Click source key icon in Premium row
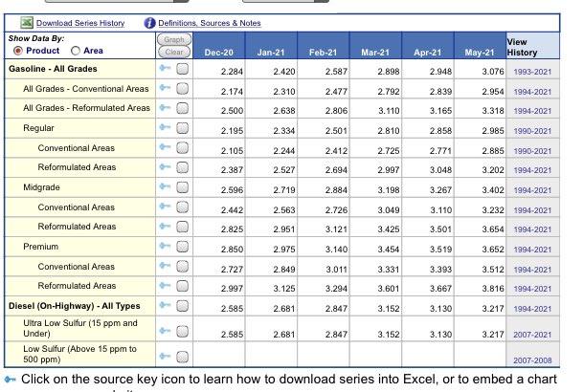Viewport: 583px width, 392px height. (x=165, y=246)
